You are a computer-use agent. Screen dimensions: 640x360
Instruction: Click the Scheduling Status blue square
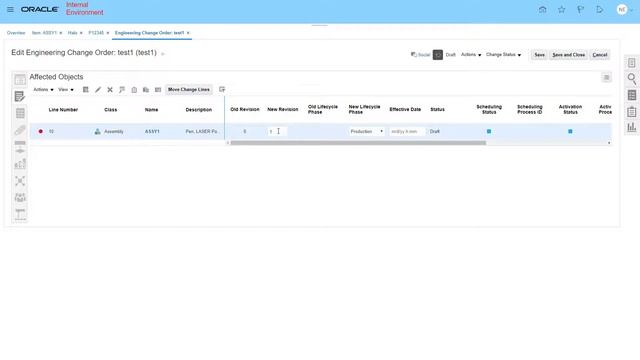[489, 131]
